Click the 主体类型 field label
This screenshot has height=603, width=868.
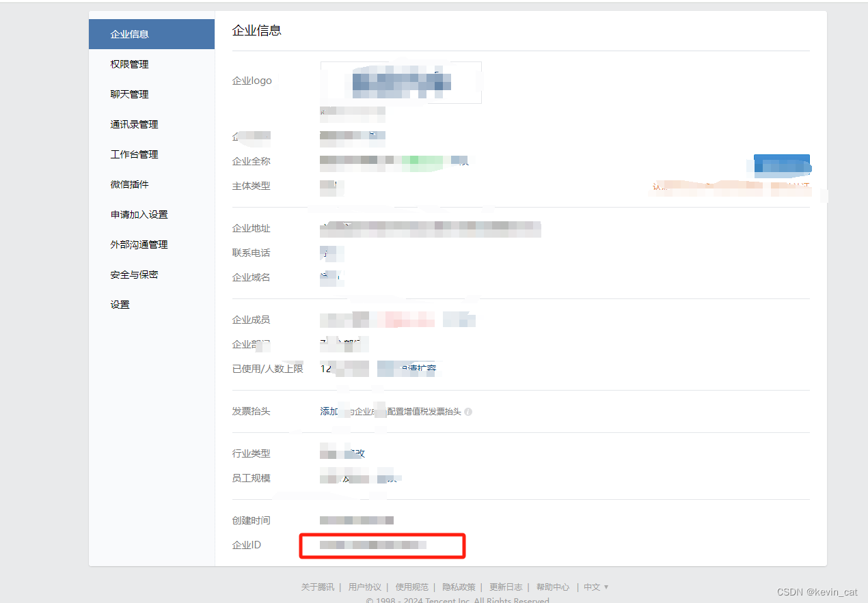point(252,186)
